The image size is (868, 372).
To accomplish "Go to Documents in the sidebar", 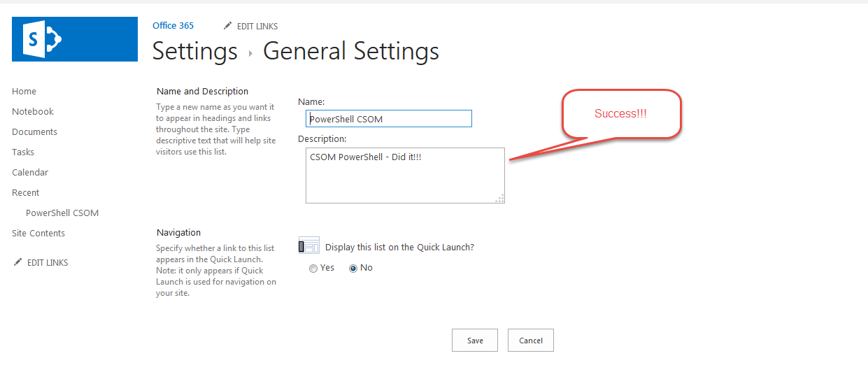I will click(x=34, y=132).
